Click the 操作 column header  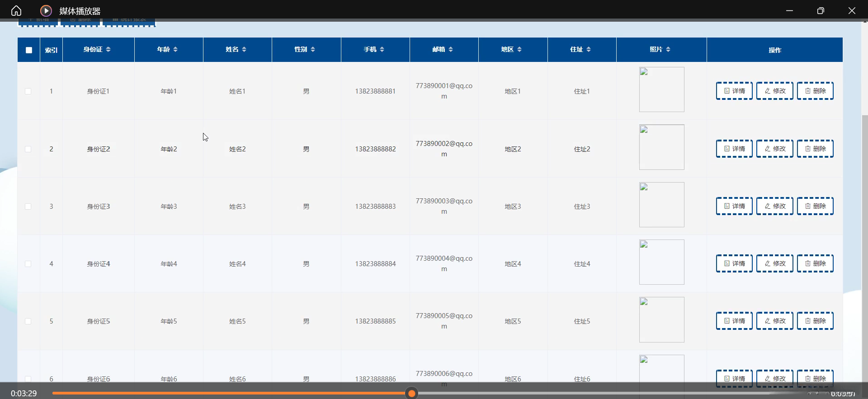pos(775,50)
